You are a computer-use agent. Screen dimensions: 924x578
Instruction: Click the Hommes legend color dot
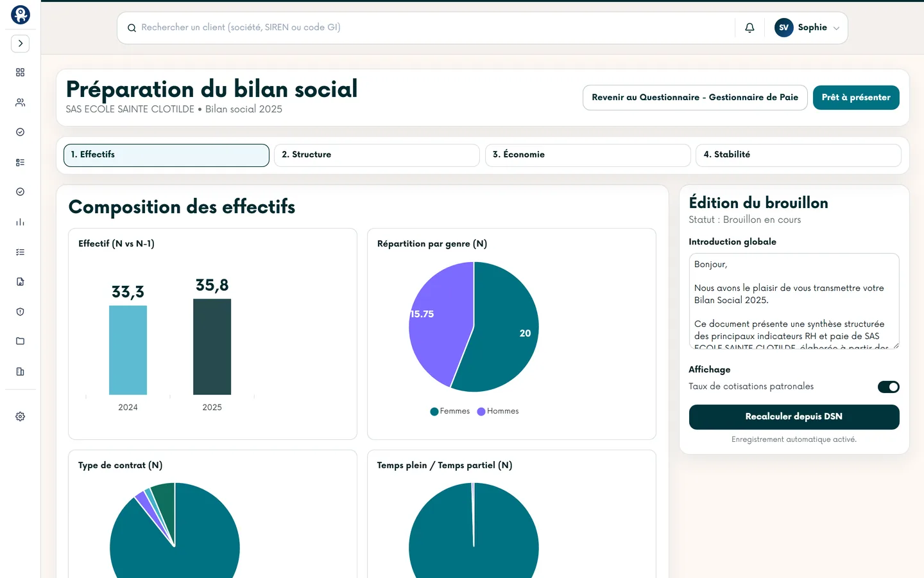click(481, 412)
